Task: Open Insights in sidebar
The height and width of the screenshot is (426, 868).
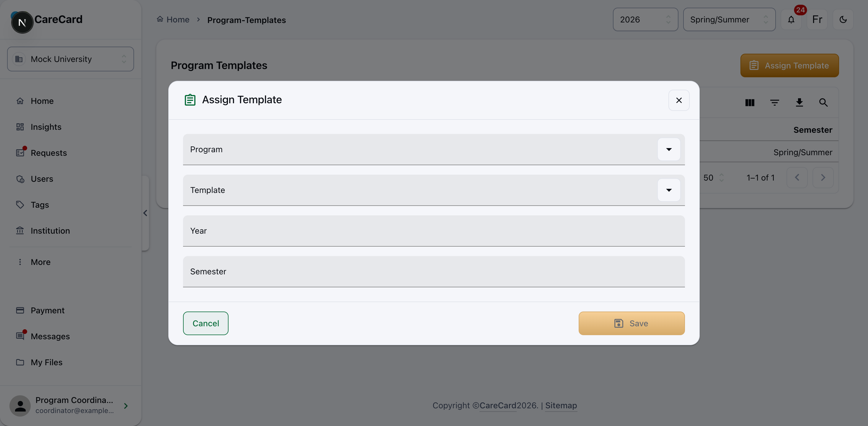Action: pyautogui.click(x=71, y=127)
